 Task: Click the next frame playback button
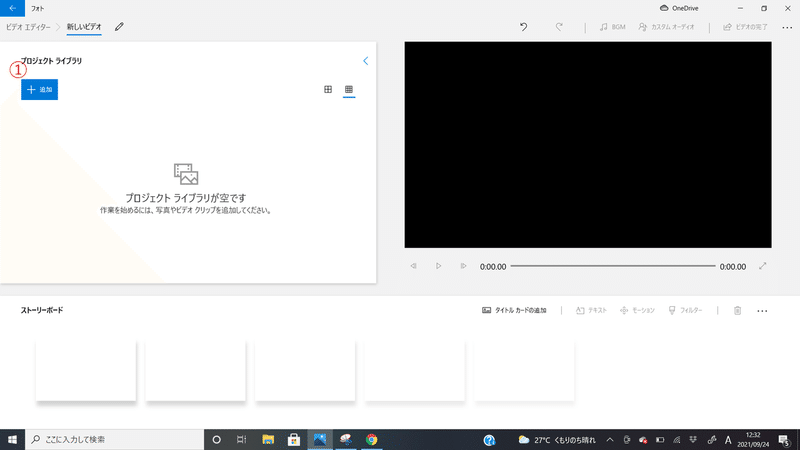click(463, 266)
